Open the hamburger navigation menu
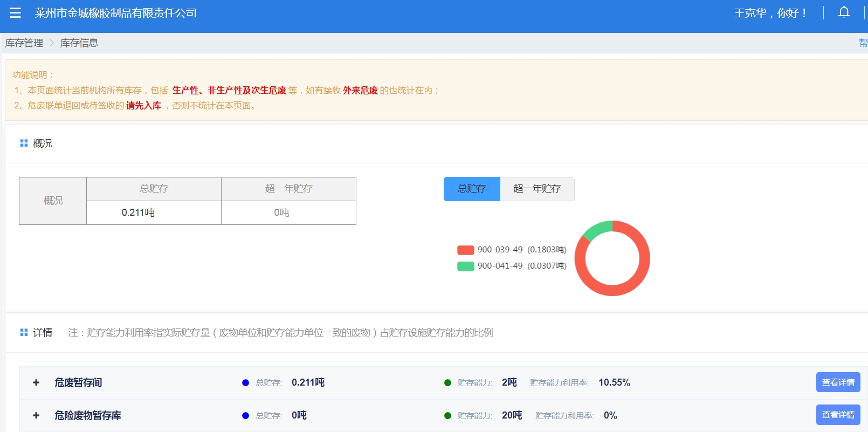This screenshot has height=432, width=868. [x=15, y=13]
